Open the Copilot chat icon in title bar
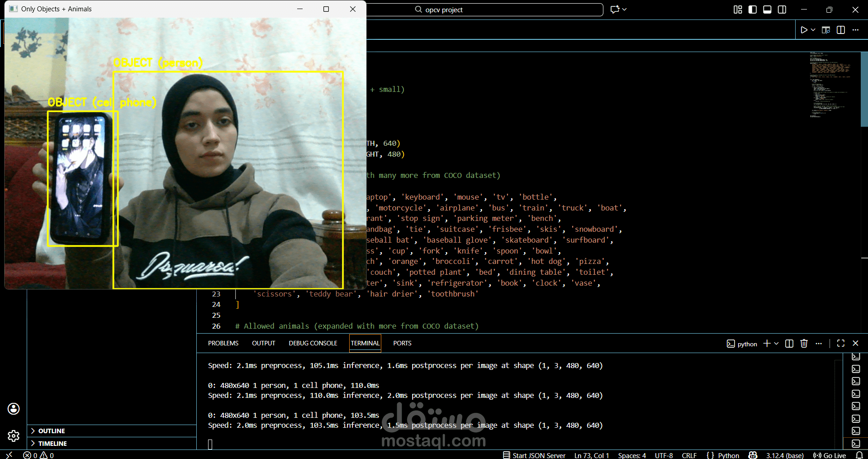This screenshot has height=459, width=868. (615, 10)
